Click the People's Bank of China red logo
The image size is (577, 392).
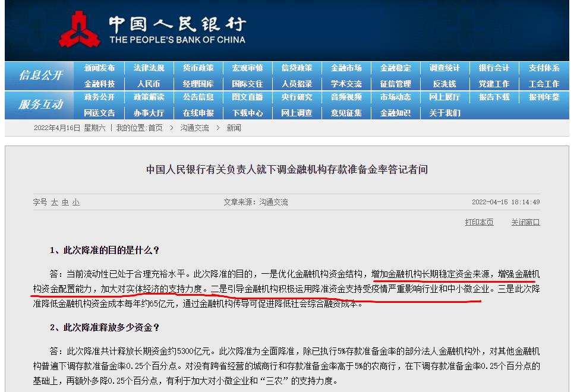(x=80, y=29)
